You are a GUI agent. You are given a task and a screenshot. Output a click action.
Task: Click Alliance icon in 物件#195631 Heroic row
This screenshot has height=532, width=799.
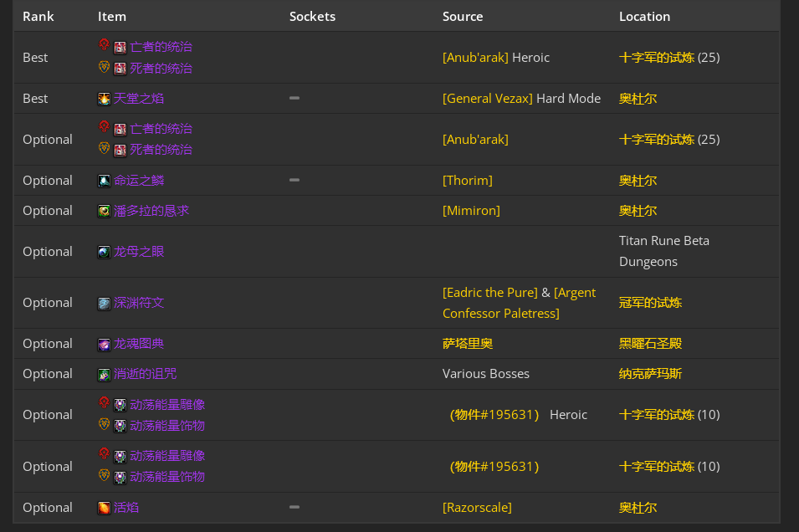104,424
